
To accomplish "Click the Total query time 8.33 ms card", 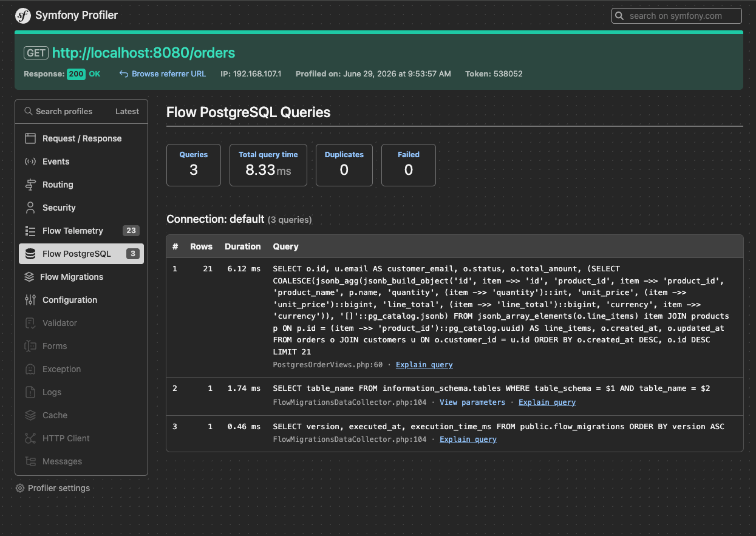I will [x=268, y=165].
